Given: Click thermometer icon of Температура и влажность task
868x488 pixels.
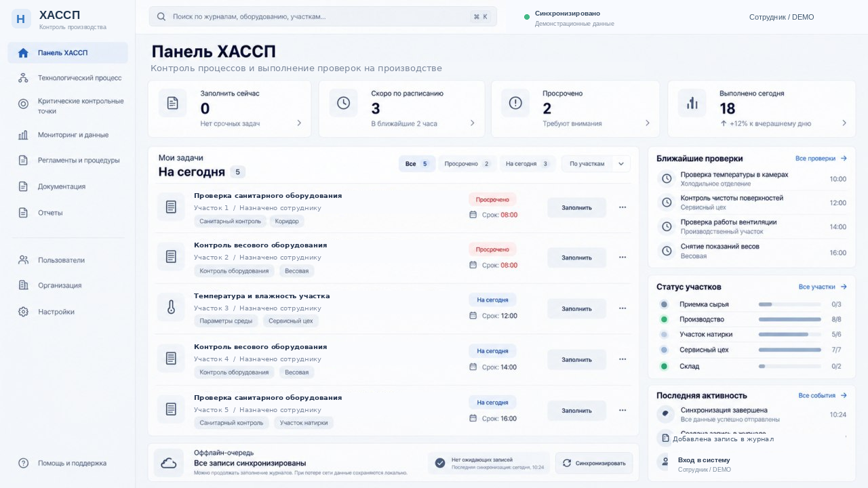Looking at the screenshot, I should pos(171,308).
